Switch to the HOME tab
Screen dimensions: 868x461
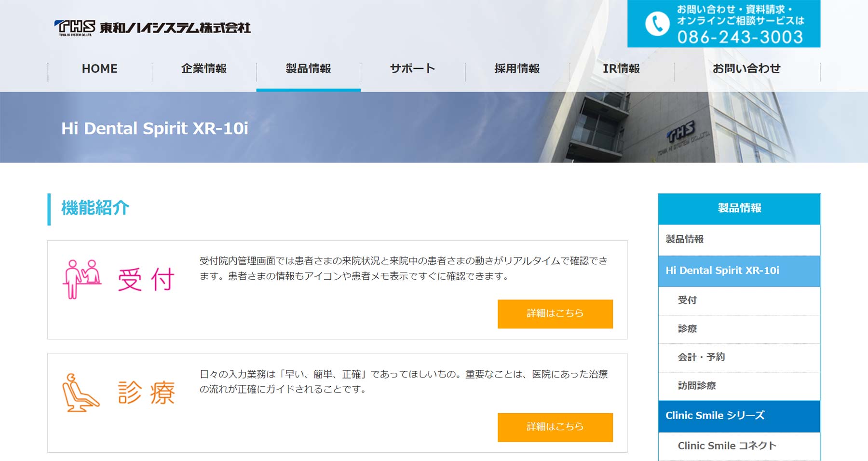(99, 68)
